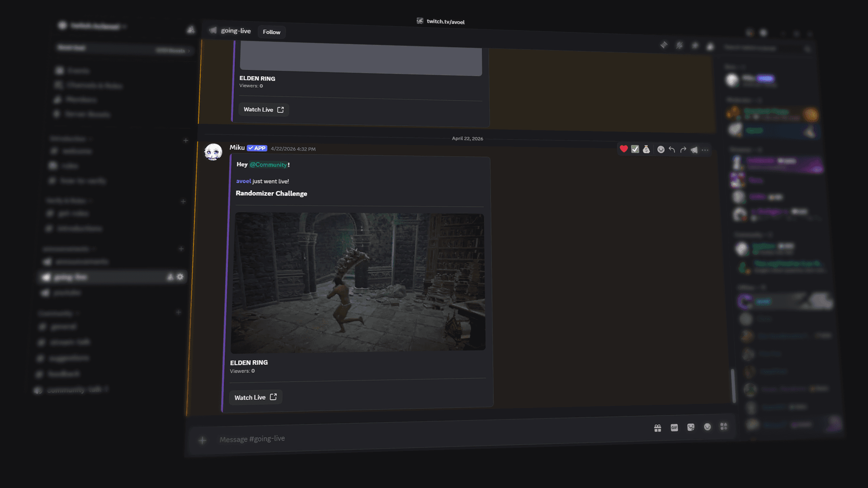Toggle the member list icon in the header
This screenshot has height=488, width=868.
click(710, 47)
